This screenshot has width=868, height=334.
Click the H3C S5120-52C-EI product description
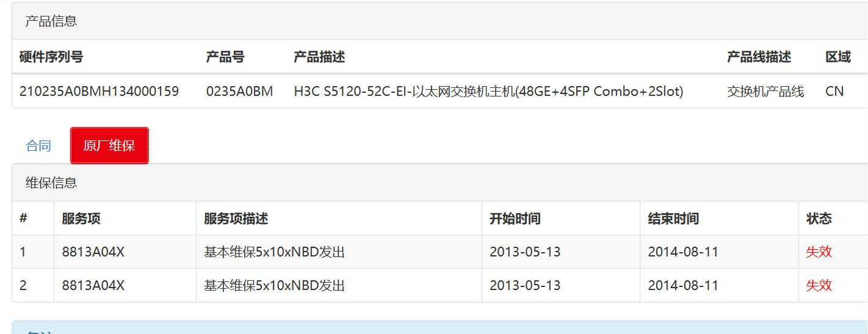[x=488, y=92]
